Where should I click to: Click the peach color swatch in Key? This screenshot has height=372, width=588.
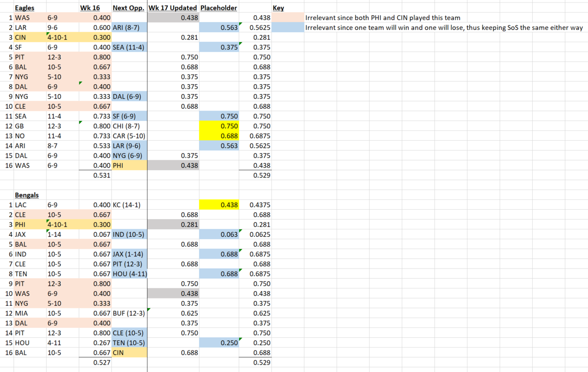(x=288, y=18)
